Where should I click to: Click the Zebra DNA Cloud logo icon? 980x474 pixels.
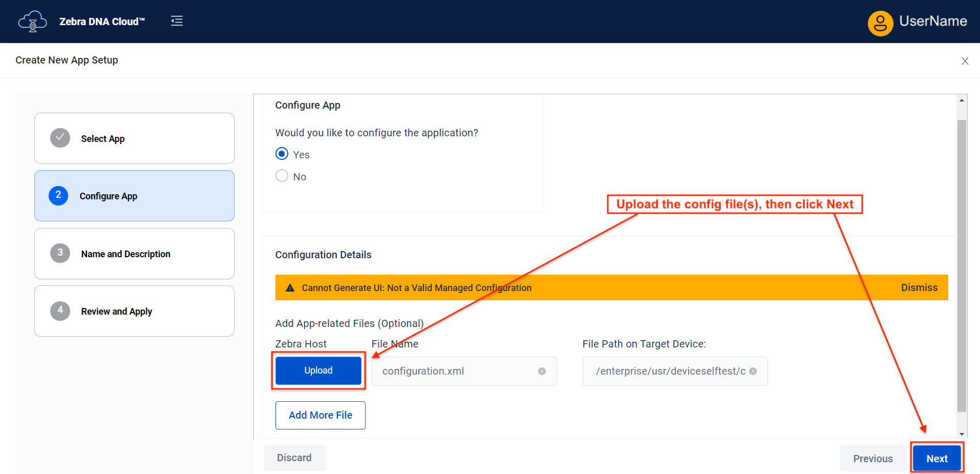point(32,22)
